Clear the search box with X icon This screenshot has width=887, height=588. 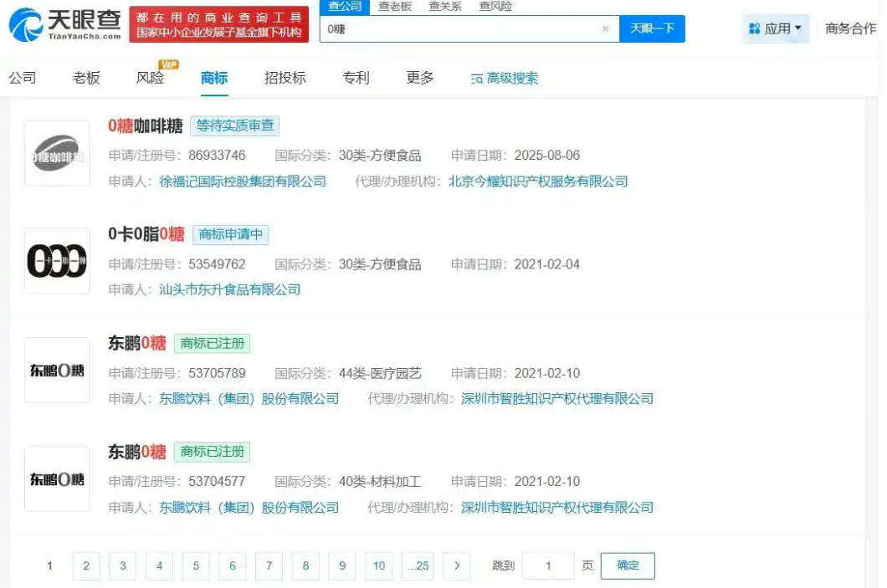(x=605, y=28)
